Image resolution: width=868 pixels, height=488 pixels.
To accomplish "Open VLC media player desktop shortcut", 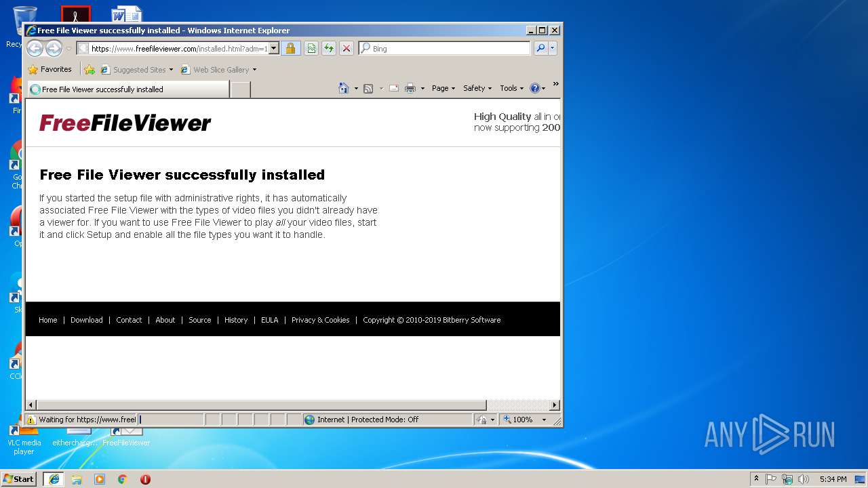I will (24, 441).
